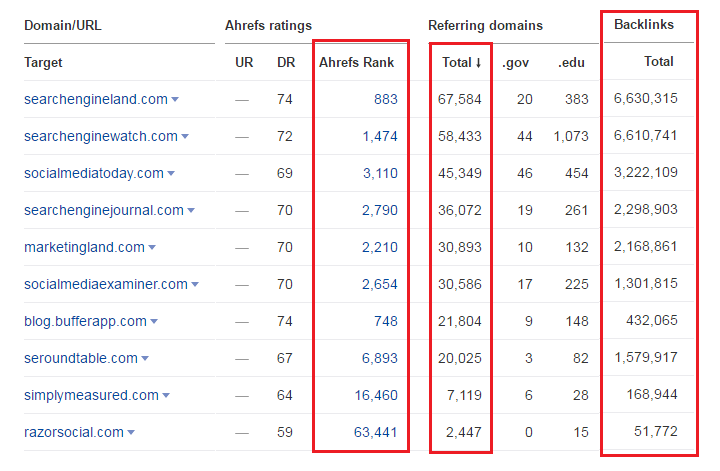This screenshot has width=720, height=471.
Task: Click Ahrefs Rank value 63,441
Action: [x=376, y=432]
